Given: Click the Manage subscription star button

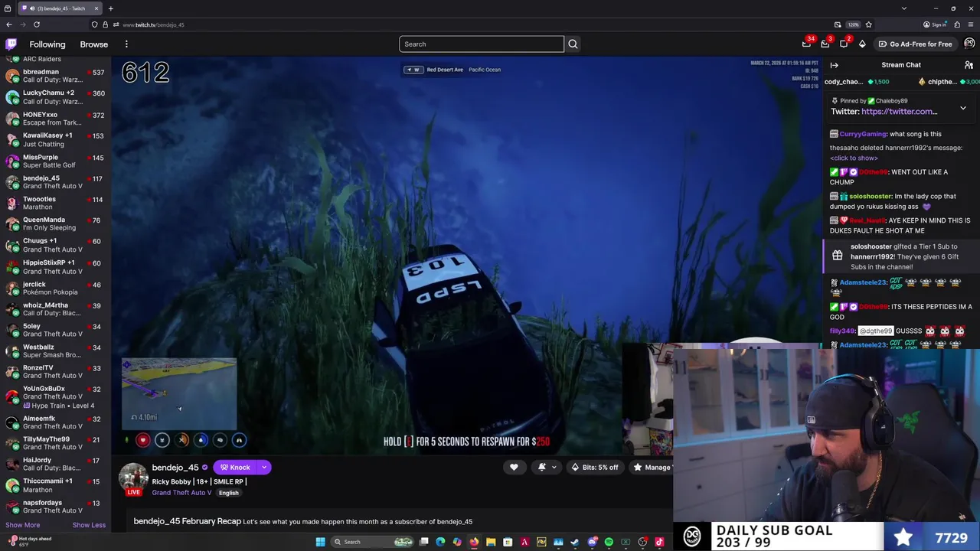Looking at the screenshot, I should pos(651,468).
